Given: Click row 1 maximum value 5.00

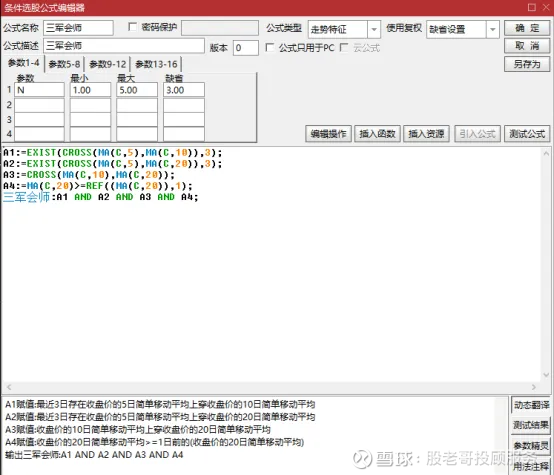Looking at the screenshot, I should coord(137,90).
